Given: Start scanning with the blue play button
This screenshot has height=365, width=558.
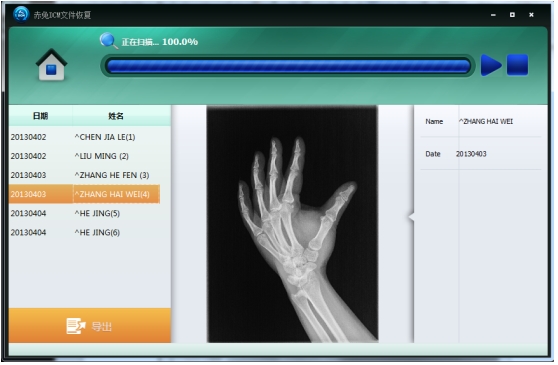Looking at the screenshot, I should click(x=491, y=65).
